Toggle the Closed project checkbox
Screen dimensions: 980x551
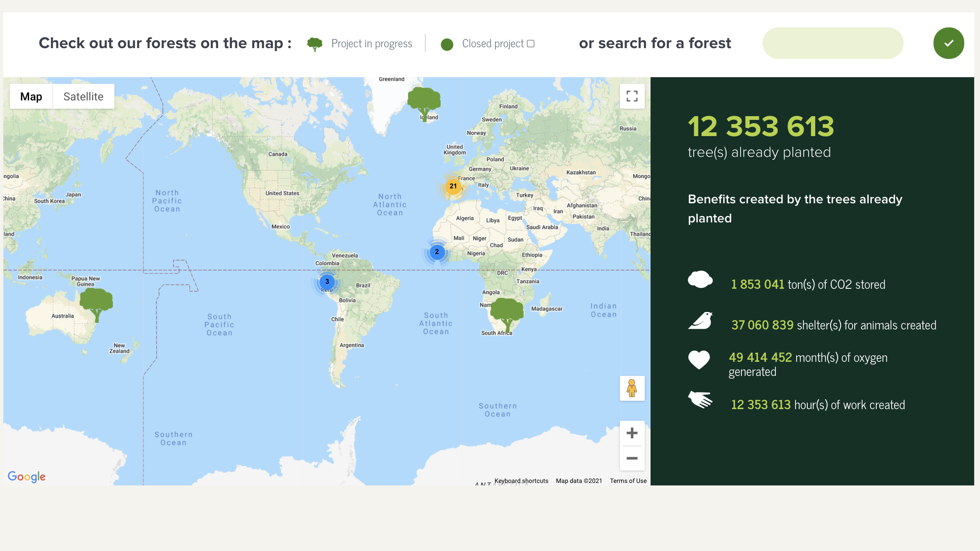531,43
